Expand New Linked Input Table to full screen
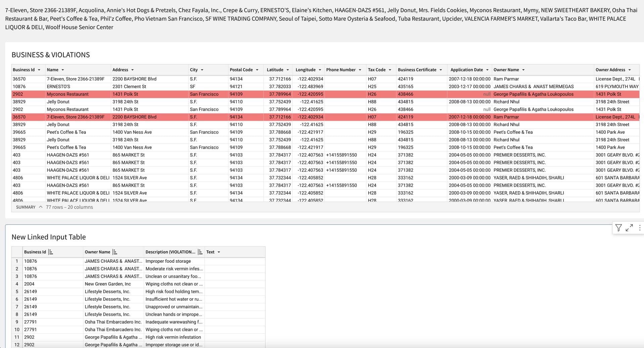The height and width of the screenshot is (348, 644). pyautogui.click(x=629, y=228)
